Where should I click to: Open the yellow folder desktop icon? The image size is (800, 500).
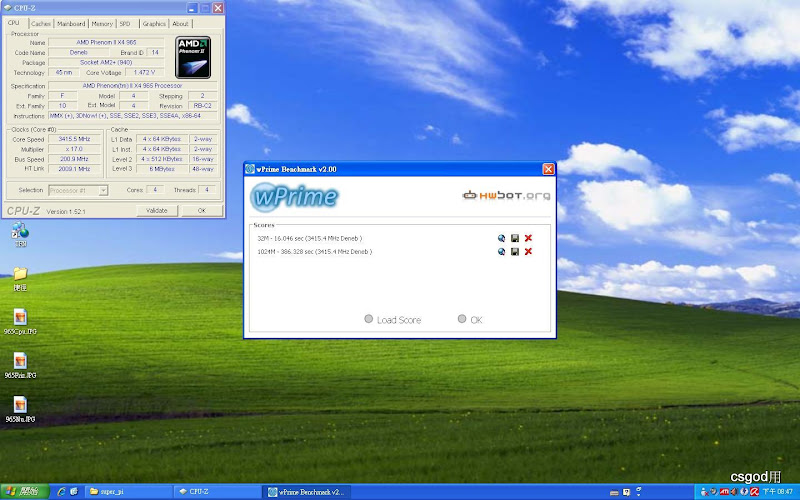tap(20, 273)
